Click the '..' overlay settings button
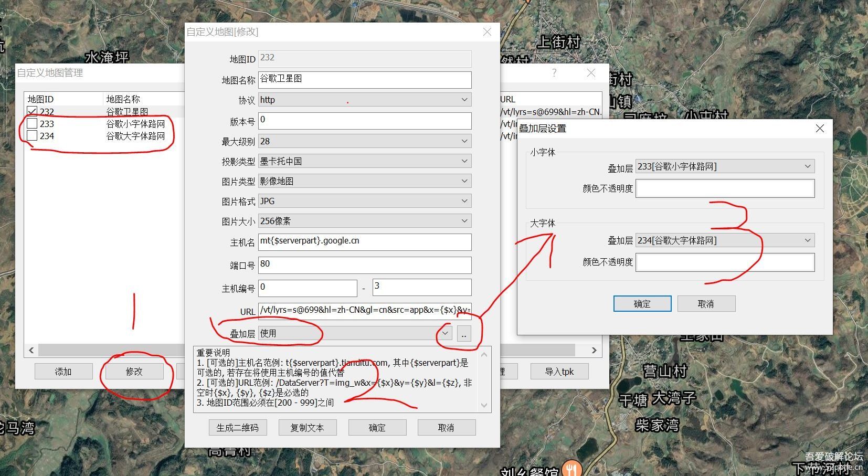 (x=463, y=334)
